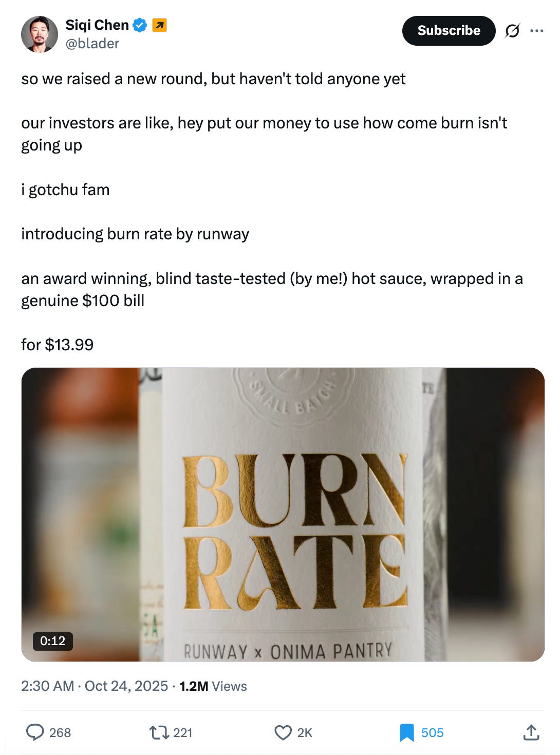
Task: Open the 2:30 AM Oct 24 timestamp
Action: point(95,686)
